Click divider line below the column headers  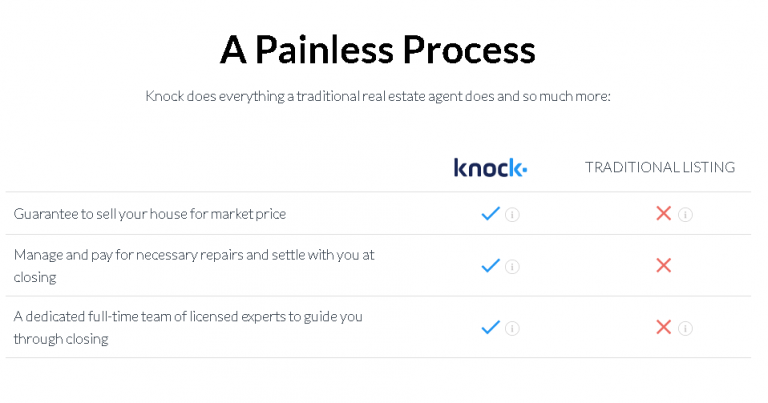click(378, 192)
